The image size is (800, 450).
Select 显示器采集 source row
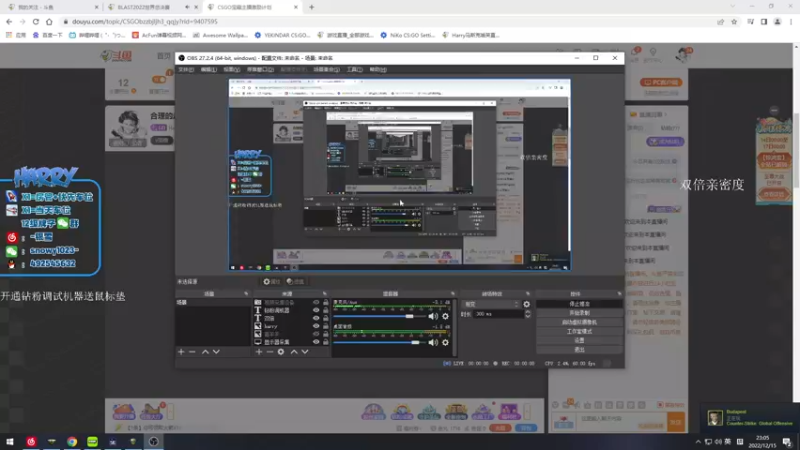click(292, 342)
